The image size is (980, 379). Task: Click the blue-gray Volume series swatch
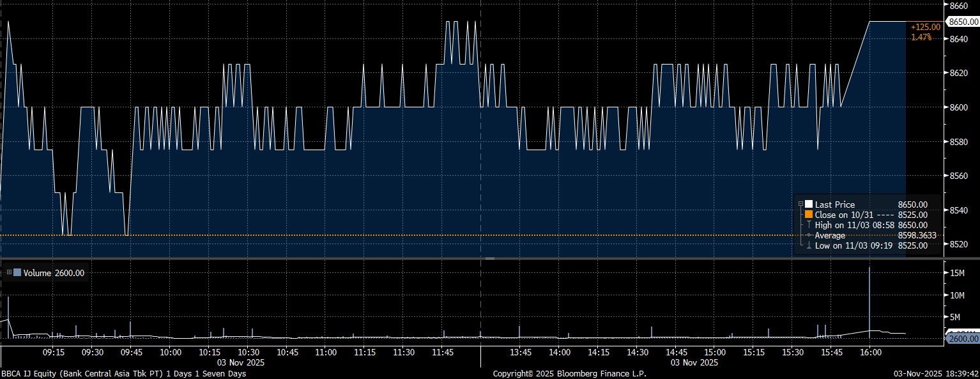point(17,273)
